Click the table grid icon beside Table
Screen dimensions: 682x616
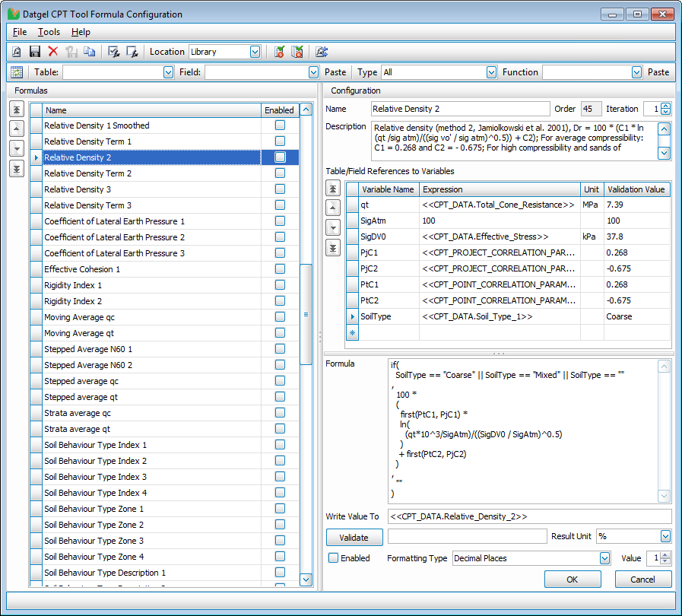pyautogui.click(x=17, y=72)
